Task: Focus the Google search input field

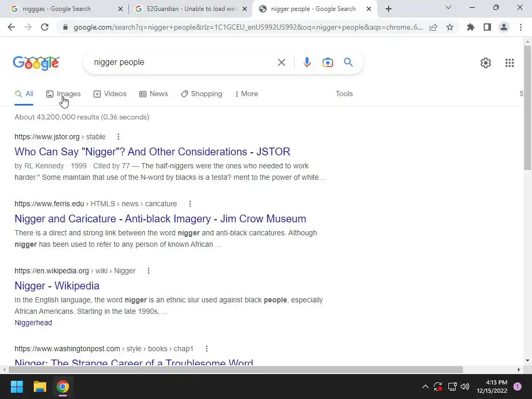Action: [x=183, y=62]
